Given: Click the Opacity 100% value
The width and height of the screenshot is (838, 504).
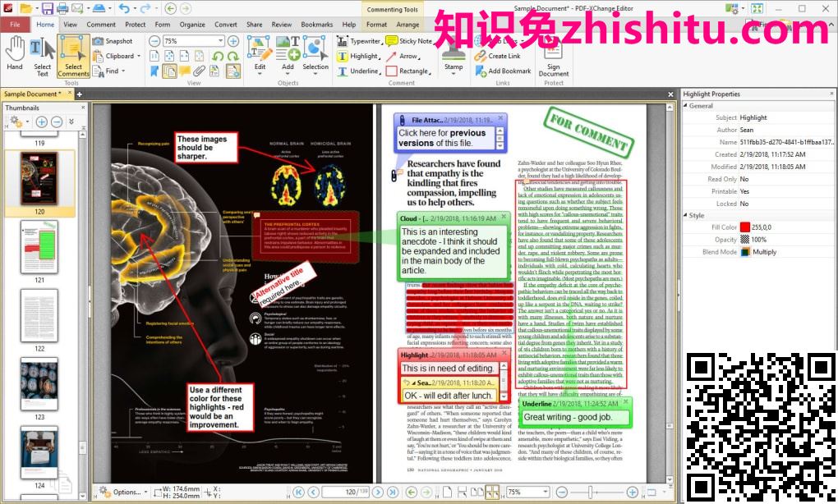Looking at the screenshot, I should point(759,240).
